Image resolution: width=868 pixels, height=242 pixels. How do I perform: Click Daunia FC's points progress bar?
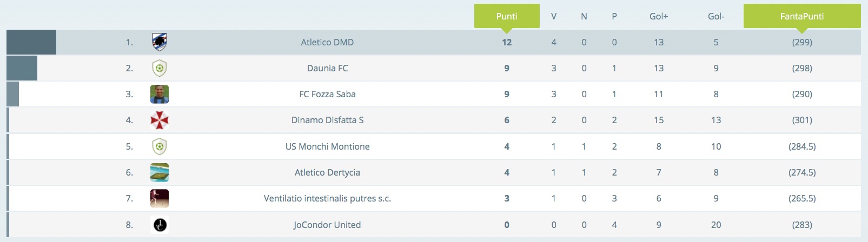tap(22, 68)
